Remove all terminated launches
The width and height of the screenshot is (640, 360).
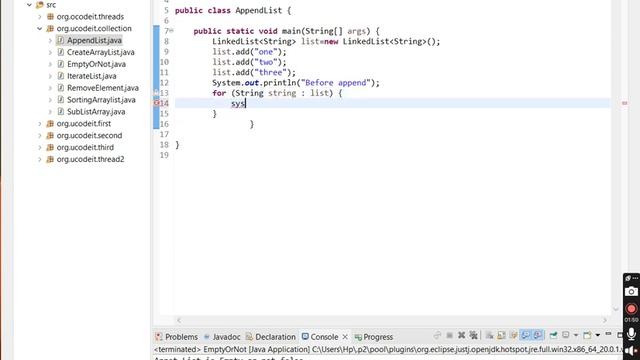tap(473, 336)
